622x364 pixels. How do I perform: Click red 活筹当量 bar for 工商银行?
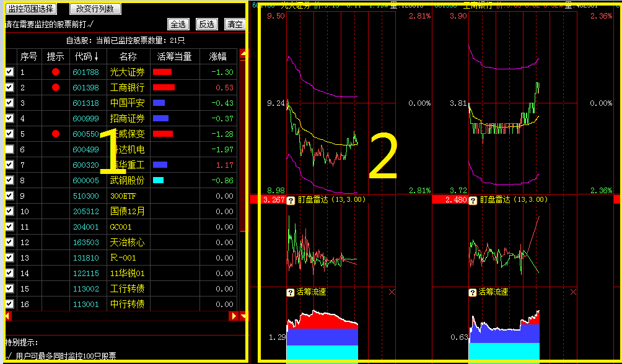click(x=164, y=87)
